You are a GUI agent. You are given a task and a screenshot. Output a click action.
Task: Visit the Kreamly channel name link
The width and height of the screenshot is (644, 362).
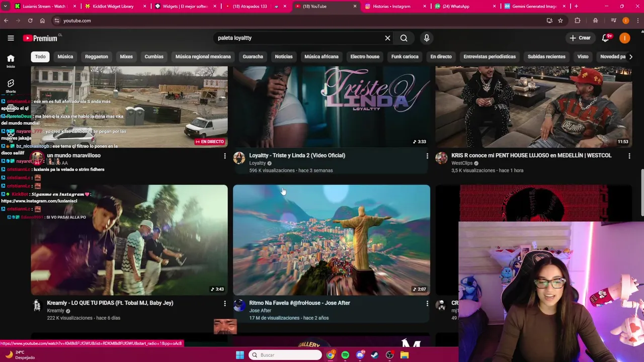point(56,311)
